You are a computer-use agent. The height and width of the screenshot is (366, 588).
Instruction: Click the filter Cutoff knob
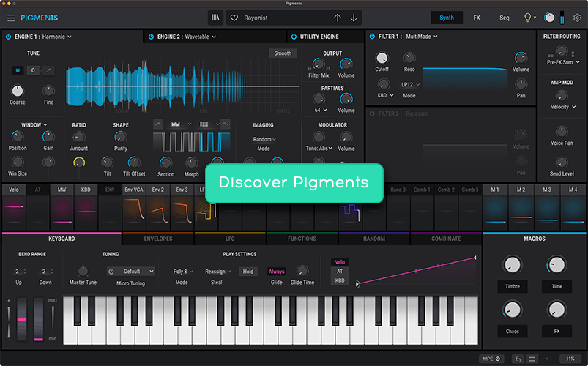[x=382, y=58]
